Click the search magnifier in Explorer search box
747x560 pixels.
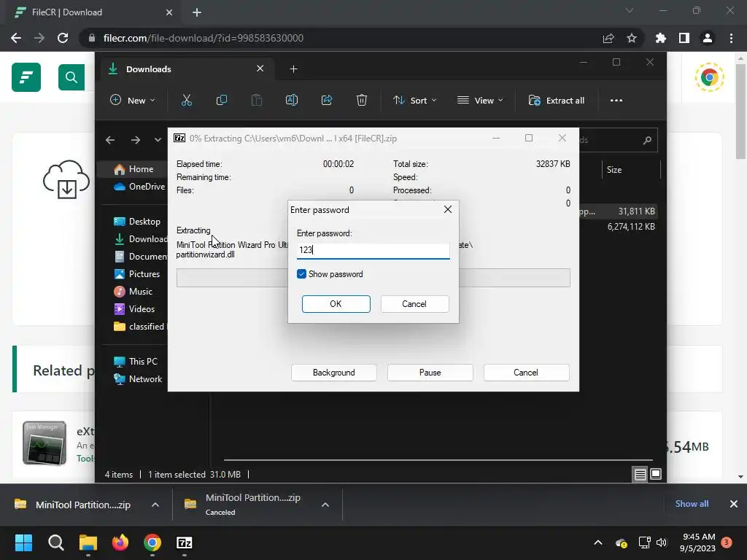point(647,140)
